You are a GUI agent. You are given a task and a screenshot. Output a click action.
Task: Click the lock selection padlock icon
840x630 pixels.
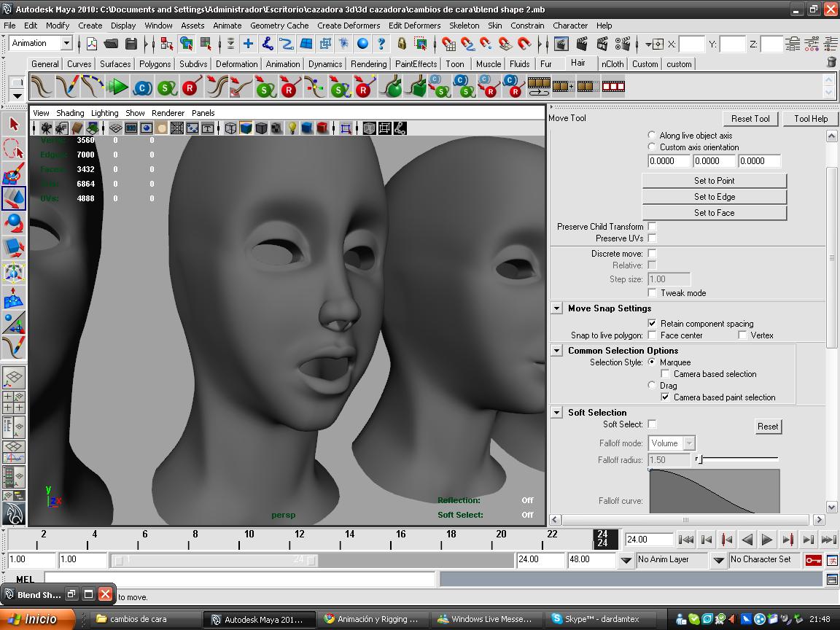(x=401, y=44)
